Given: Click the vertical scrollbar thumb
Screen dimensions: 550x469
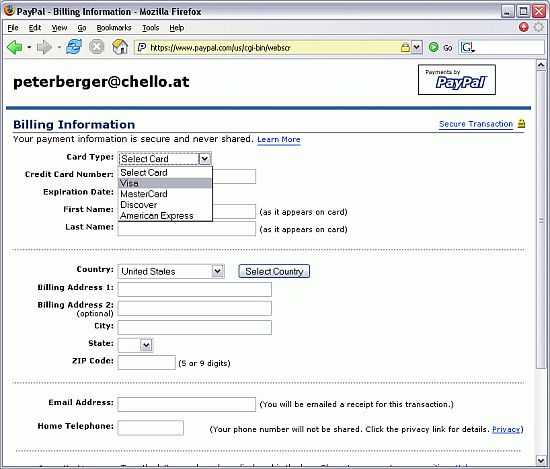Looking at the screenshot, I should [541, 219].
